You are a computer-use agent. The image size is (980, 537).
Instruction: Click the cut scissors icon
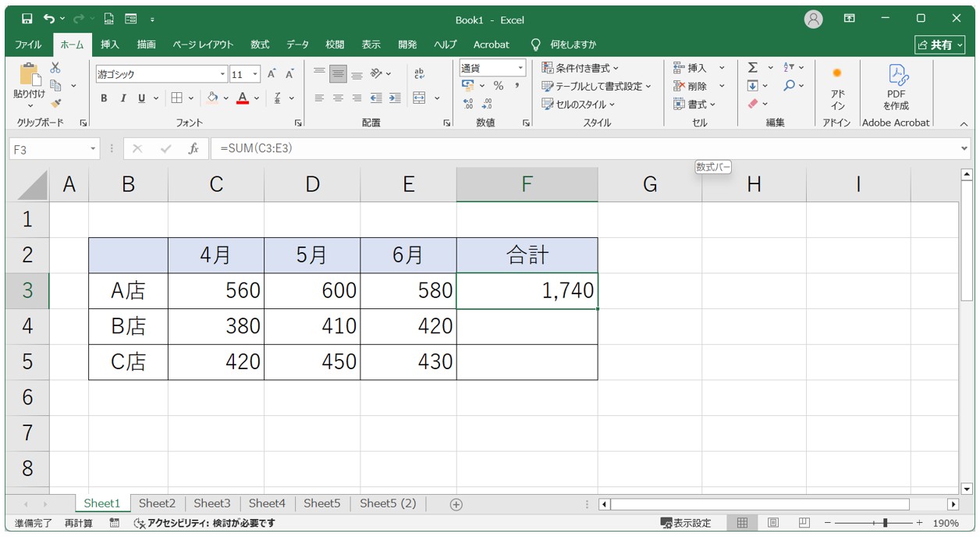coord(55,68)
